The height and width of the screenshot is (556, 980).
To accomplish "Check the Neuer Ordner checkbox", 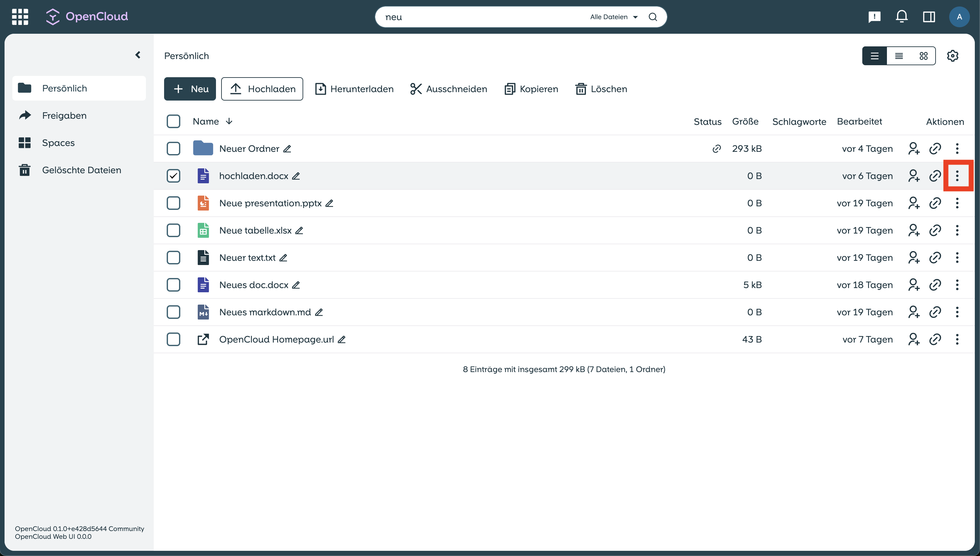I will 173,149.
